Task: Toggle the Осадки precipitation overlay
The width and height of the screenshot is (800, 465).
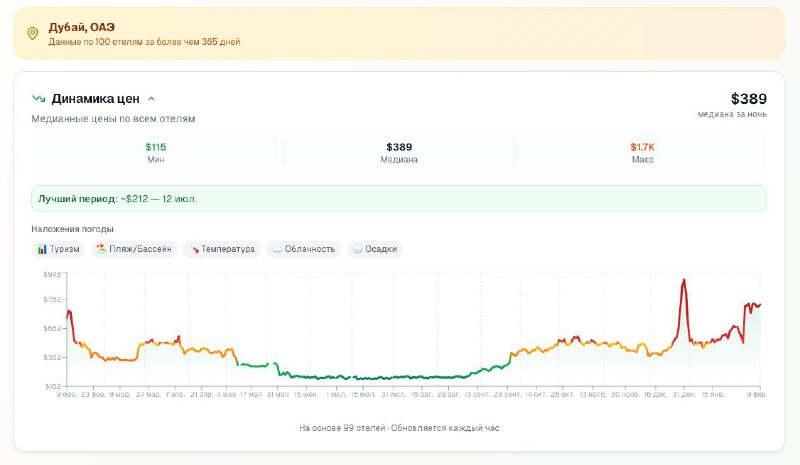Action: coord(375,249)
